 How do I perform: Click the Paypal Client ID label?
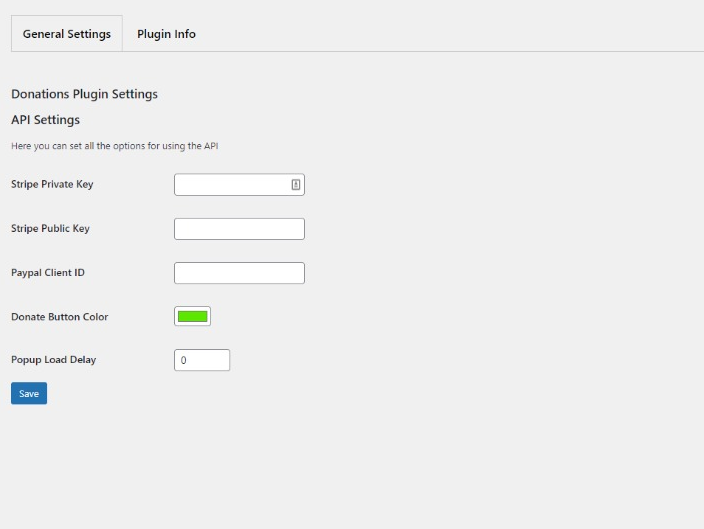[x=48, y=273]
